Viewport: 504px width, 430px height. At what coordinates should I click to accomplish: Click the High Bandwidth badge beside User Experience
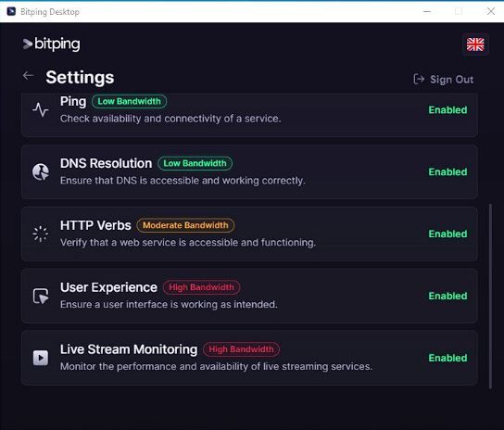pyautogui.click(x=201, y=287)
